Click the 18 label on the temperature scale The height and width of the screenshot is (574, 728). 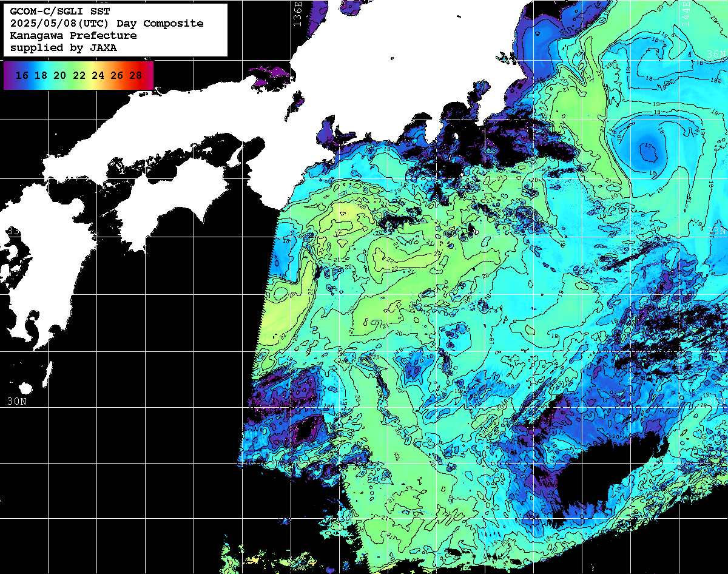(x=41, y=75)
